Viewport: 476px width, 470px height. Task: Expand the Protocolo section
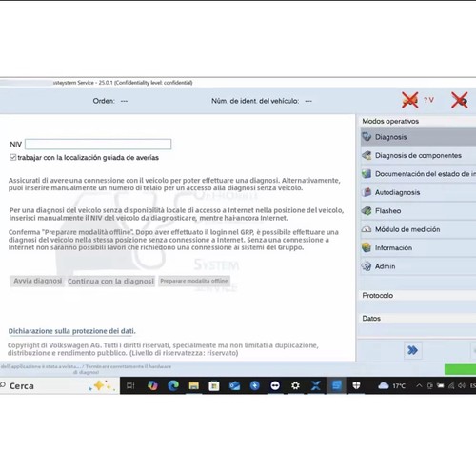[418, 295]
